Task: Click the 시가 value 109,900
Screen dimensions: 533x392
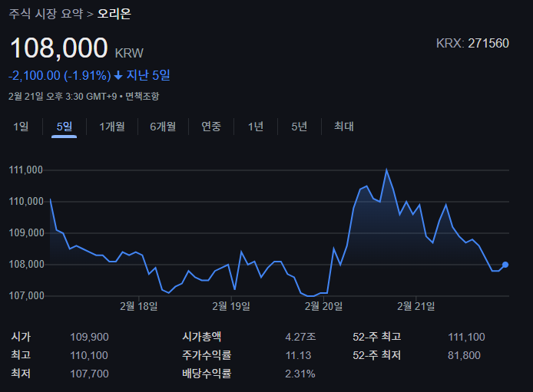Action: point(89,337)
